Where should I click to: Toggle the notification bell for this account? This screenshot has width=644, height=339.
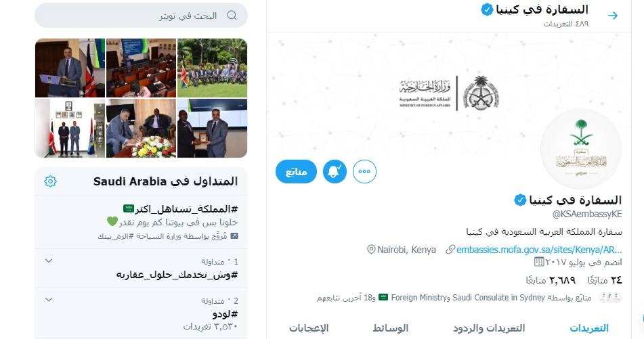pos(335,172)
